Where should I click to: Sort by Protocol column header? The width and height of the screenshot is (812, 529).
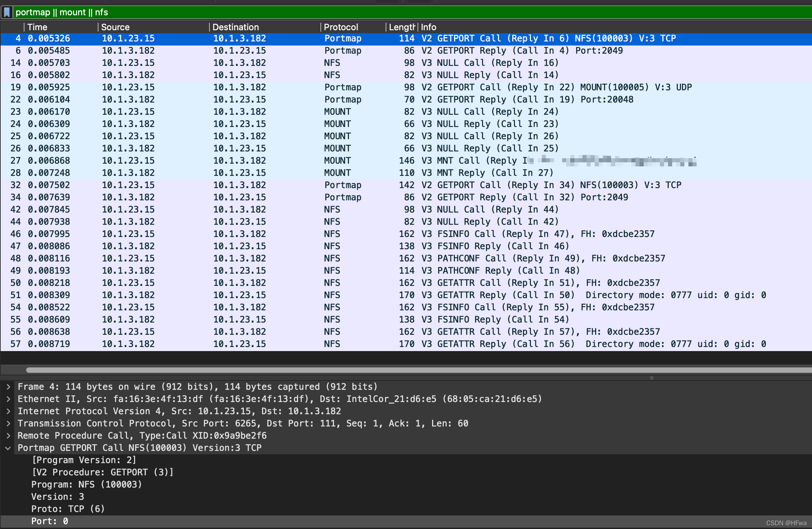click(x=340, y=27)
